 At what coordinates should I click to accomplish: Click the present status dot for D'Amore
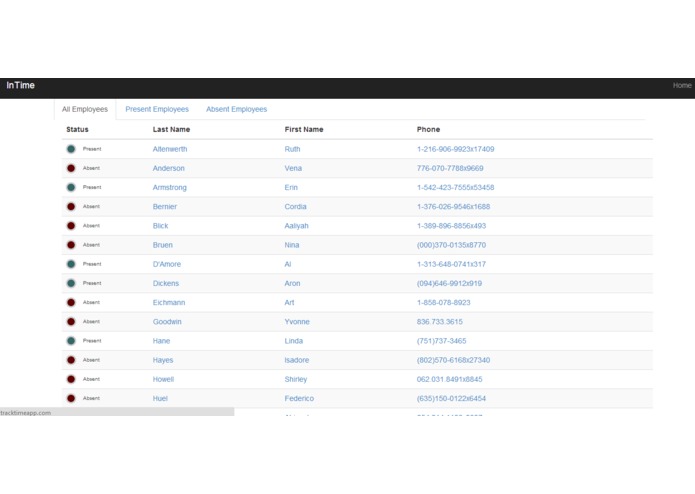tap(71, 264)
